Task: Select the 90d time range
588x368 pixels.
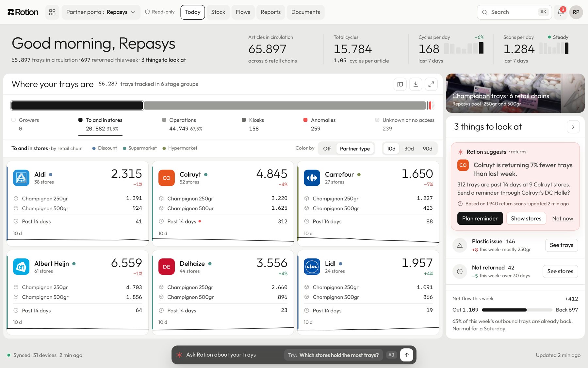Action: click(x=427, y=149)
